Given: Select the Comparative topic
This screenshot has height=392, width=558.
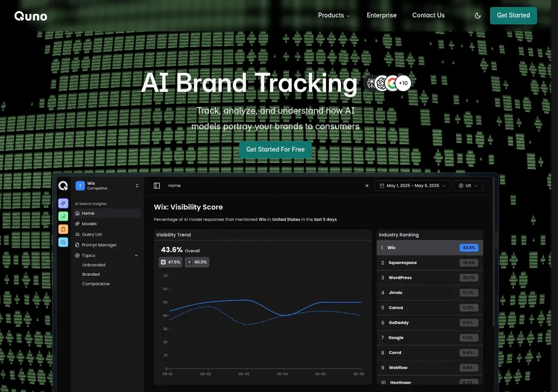Looking at the screenshot, I should (96, 284).
